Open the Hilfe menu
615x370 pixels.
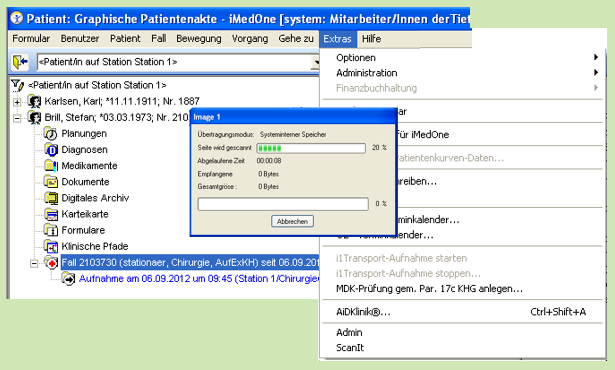point(371,38)
